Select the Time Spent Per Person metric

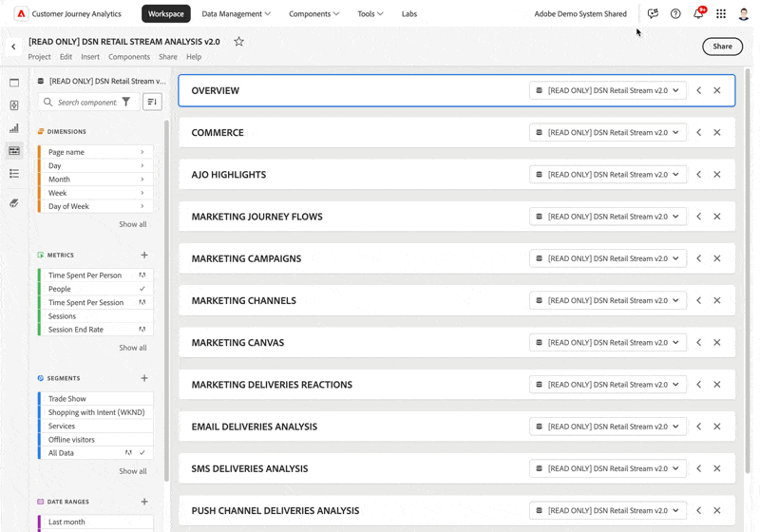point(96,275)
